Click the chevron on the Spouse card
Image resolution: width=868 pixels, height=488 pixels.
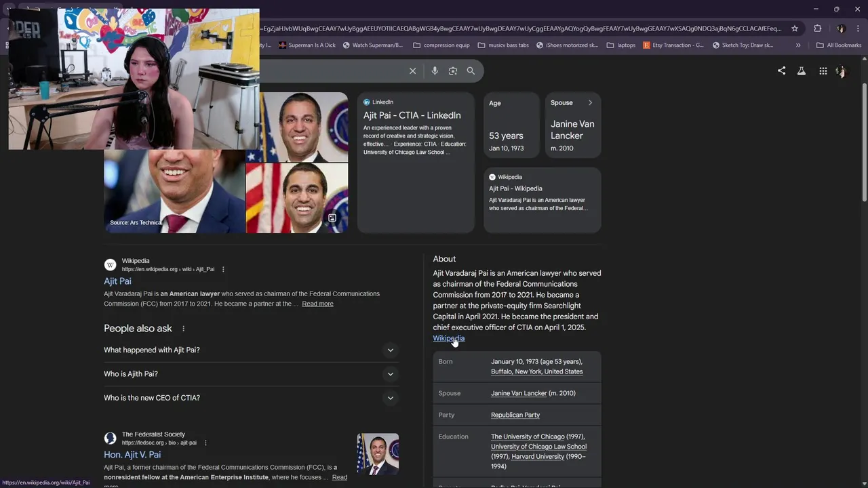590,103
